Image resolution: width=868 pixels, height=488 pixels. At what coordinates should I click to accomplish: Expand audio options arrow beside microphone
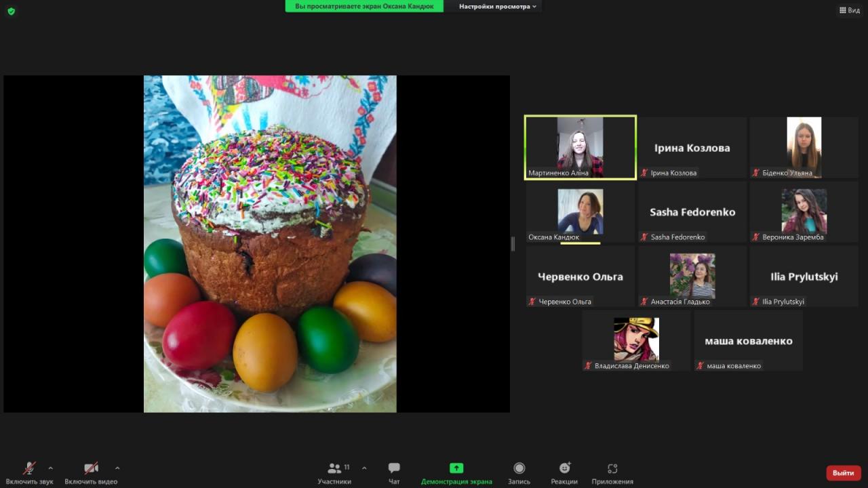(50, 468)
